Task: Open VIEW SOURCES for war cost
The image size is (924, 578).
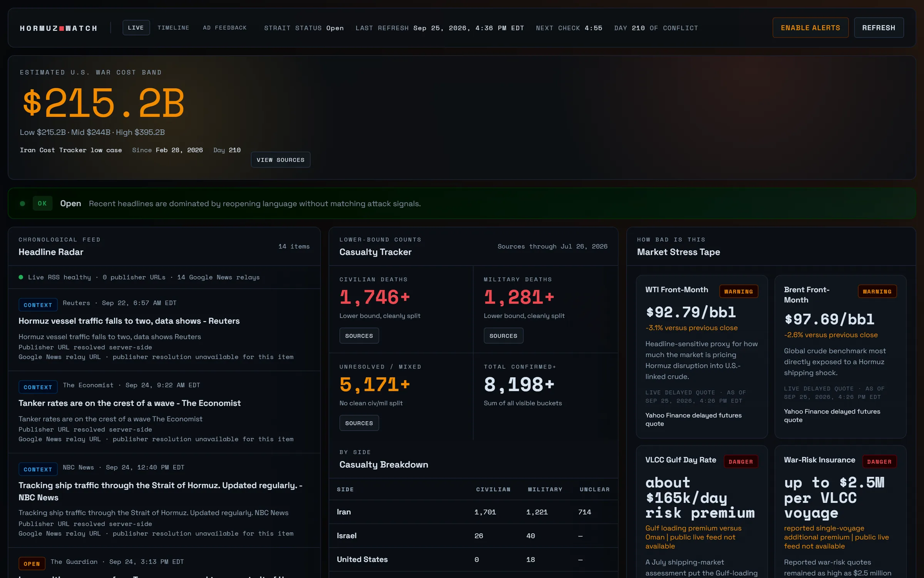Action: (x=280, y=160)
